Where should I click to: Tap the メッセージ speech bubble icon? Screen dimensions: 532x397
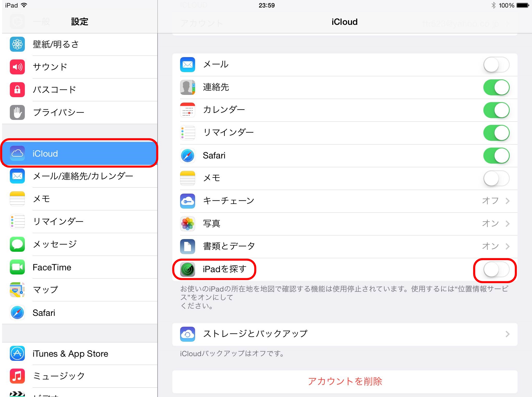click(x=17, y=244)
